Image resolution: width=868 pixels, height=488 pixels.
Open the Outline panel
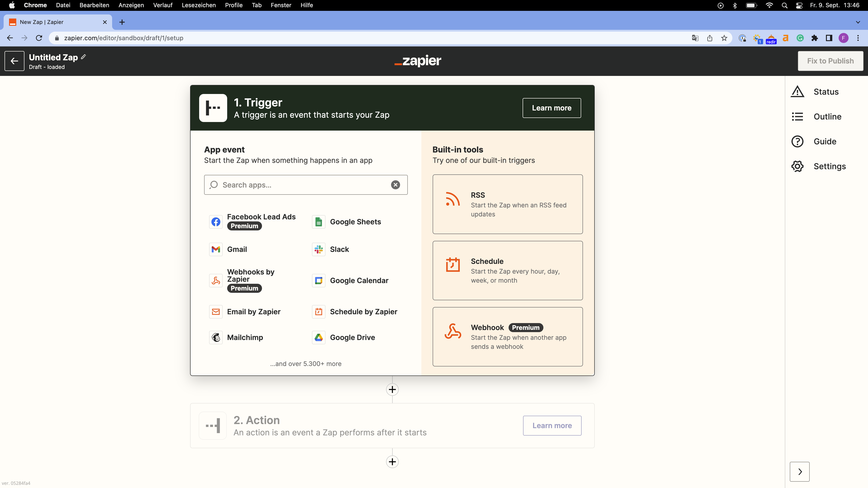pos(827,117)
